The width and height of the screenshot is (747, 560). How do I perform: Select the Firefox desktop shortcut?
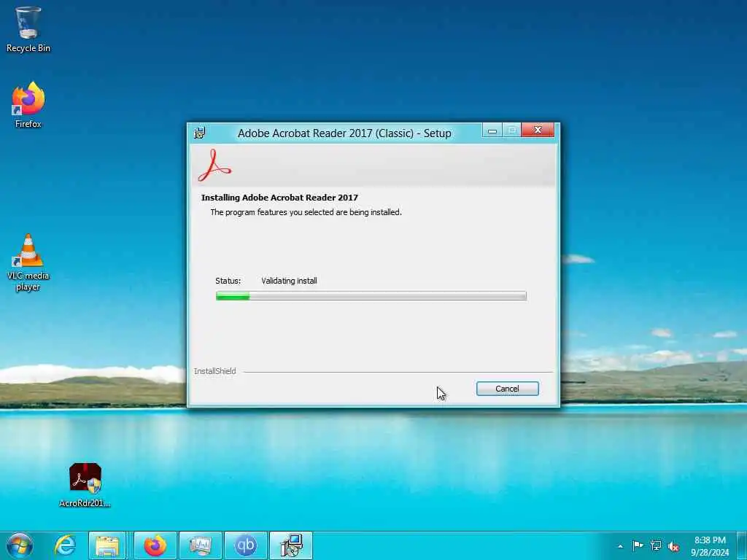click(28, 105)
